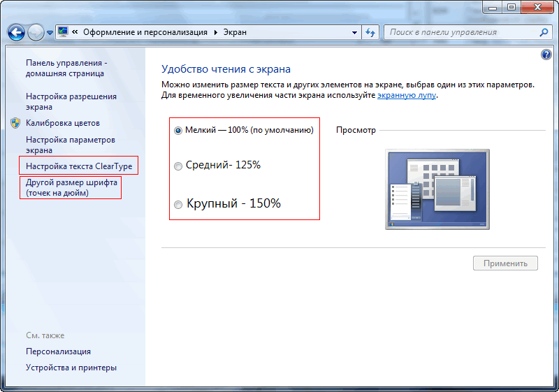
Task: Click the Back navigation arrow
Action: [x=16, y=33]
